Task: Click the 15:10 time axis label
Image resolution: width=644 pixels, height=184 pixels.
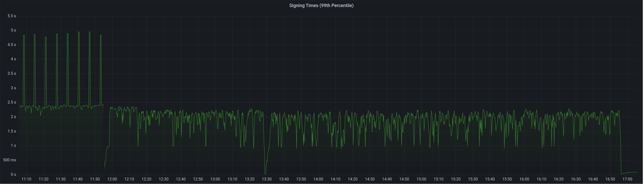Action: coord(438,179)
